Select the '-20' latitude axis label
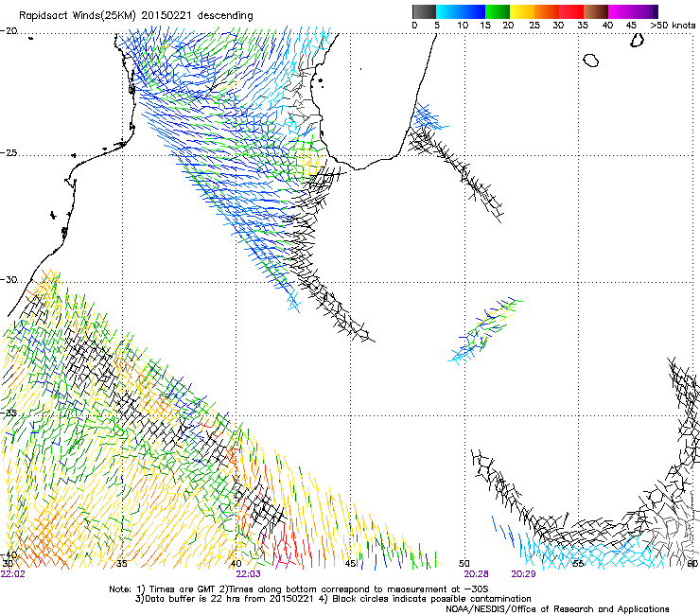Viewport: 700px width, 615px height. tap(9, 31)
